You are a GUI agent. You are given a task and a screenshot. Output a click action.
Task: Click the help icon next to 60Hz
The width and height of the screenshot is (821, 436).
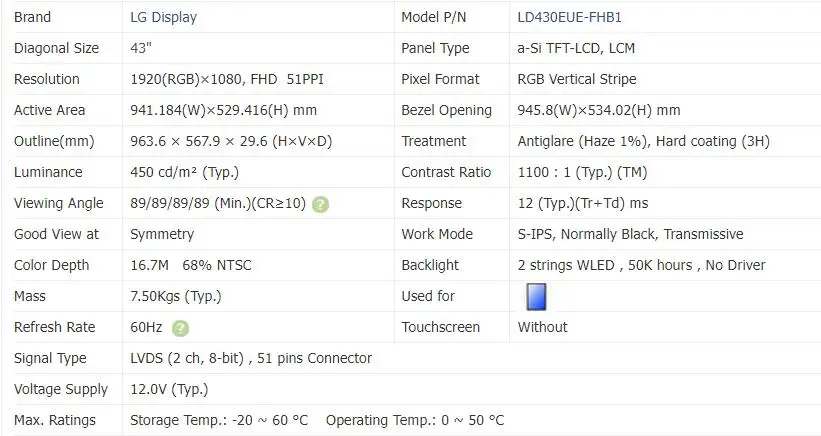[x=180, y=328]
